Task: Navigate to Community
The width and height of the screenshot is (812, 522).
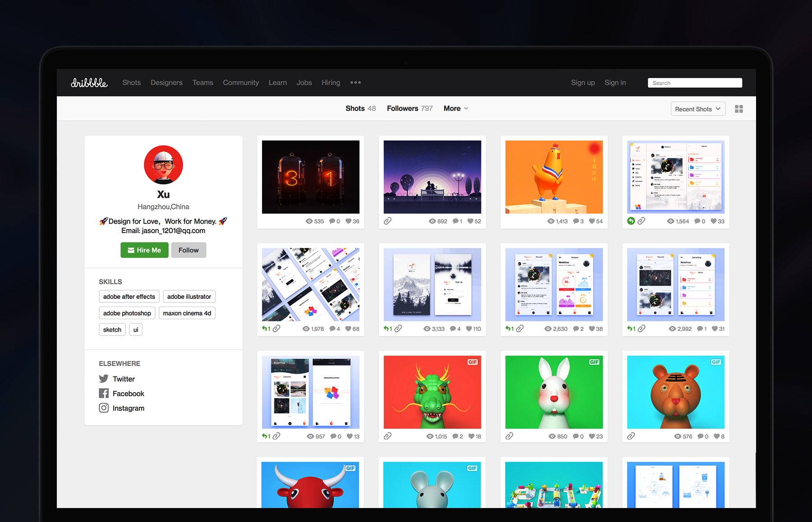Action: pos(241,82)
